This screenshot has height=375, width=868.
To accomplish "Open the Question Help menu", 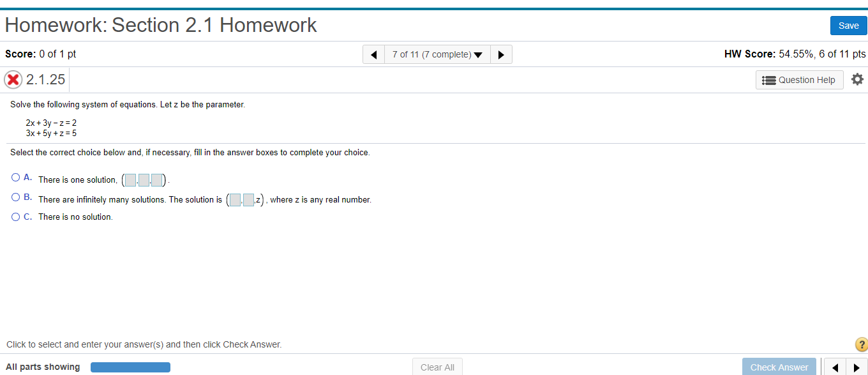I will click(800, 80).
